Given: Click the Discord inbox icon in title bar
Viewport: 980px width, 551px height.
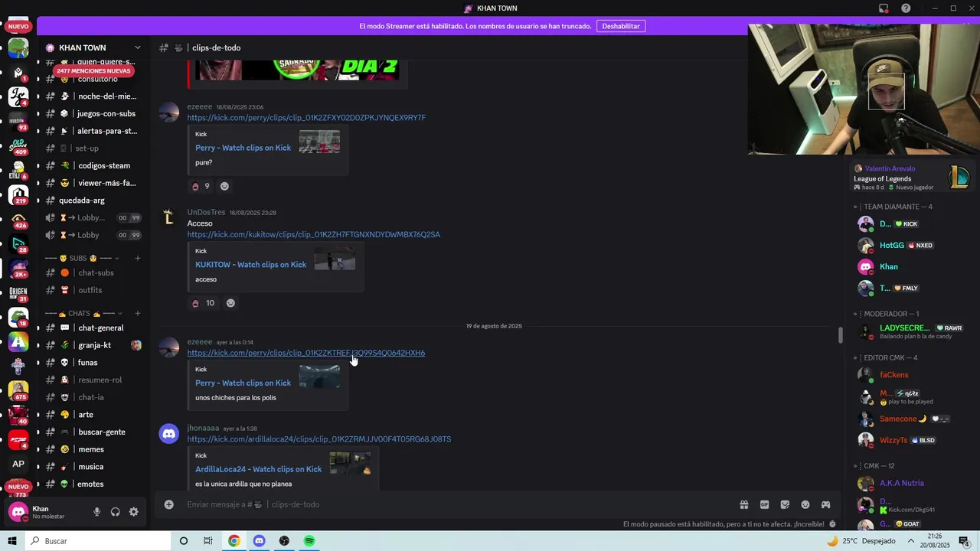Looking at the screenshot, I should [x=884, y=8].
